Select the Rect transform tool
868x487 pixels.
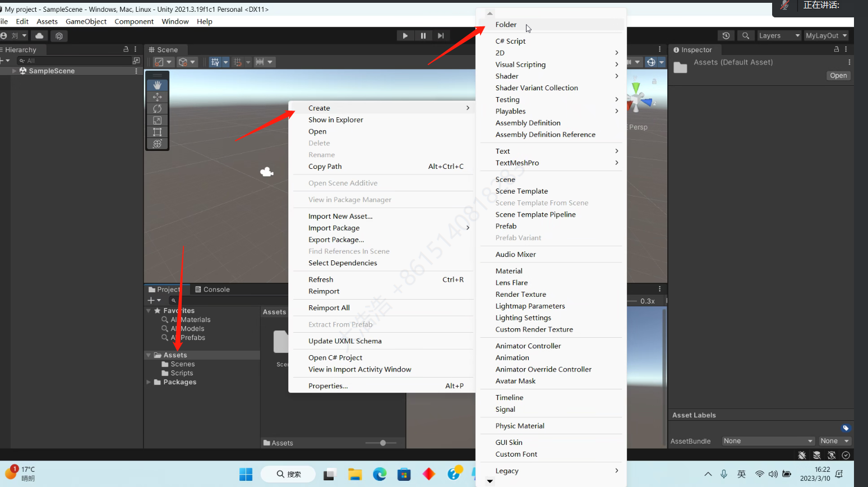point(157,132)
